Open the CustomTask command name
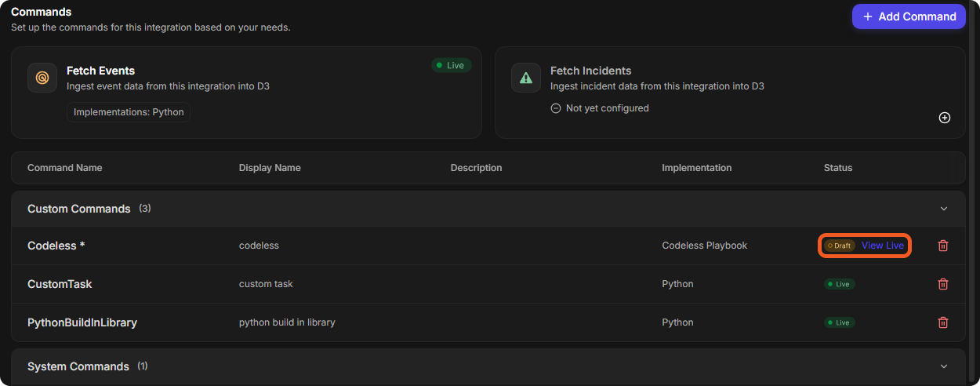The width and height of the screenshot is (980, 386). [60, 284]
